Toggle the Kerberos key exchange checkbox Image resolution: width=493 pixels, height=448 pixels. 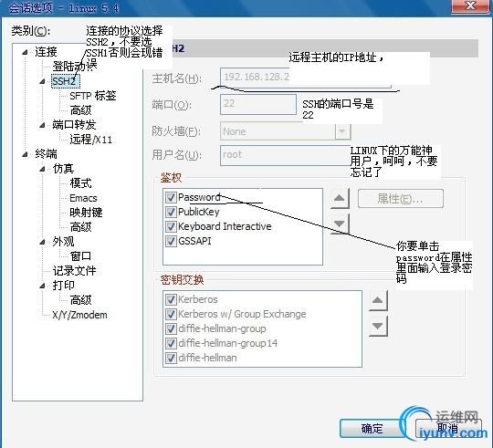pyautogui.click(x=171, y=299)
